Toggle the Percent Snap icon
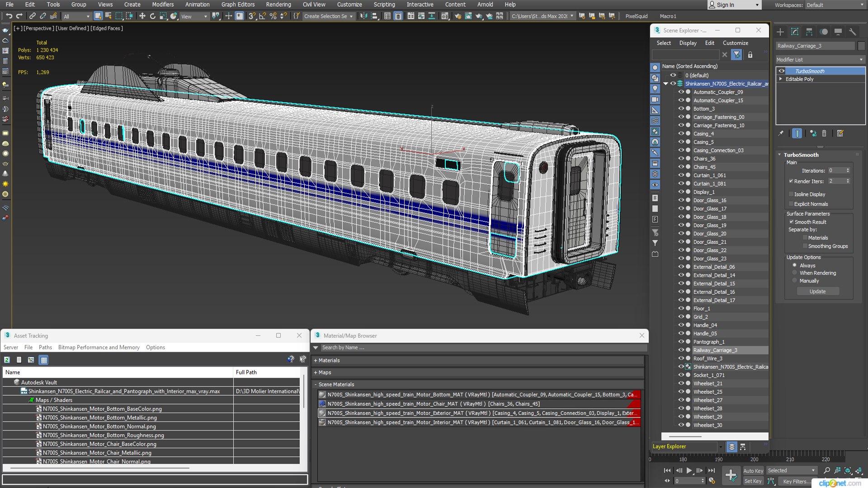The height and width of the screenshot is (488, 868). click(273, 16)
